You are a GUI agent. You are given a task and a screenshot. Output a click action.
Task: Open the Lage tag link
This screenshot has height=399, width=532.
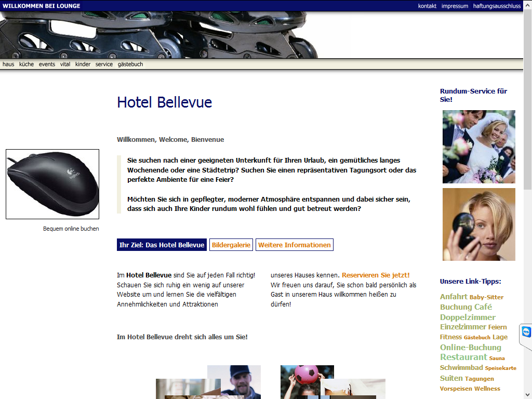click(x=500, y=337)
